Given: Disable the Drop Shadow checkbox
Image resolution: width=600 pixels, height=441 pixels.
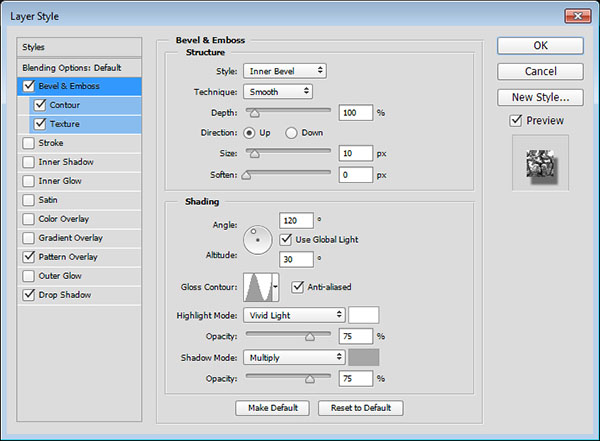Looking at the screenshot, I should coord(28,295).
